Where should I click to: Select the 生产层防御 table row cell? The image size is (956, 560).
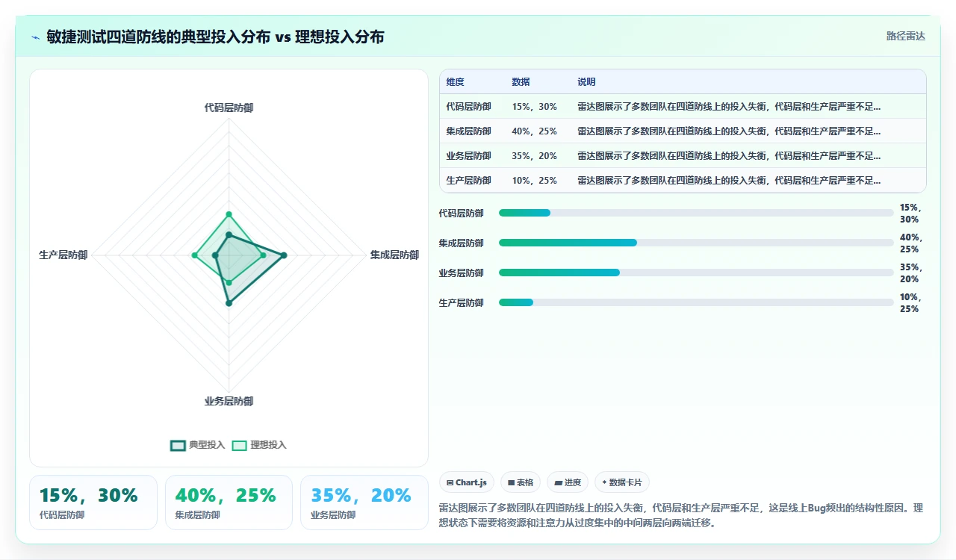pyautogui.click(x=468, y=180)
